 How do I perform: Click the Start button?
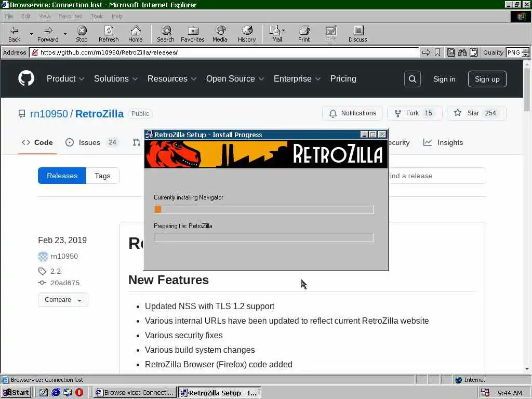click(16, 393)
